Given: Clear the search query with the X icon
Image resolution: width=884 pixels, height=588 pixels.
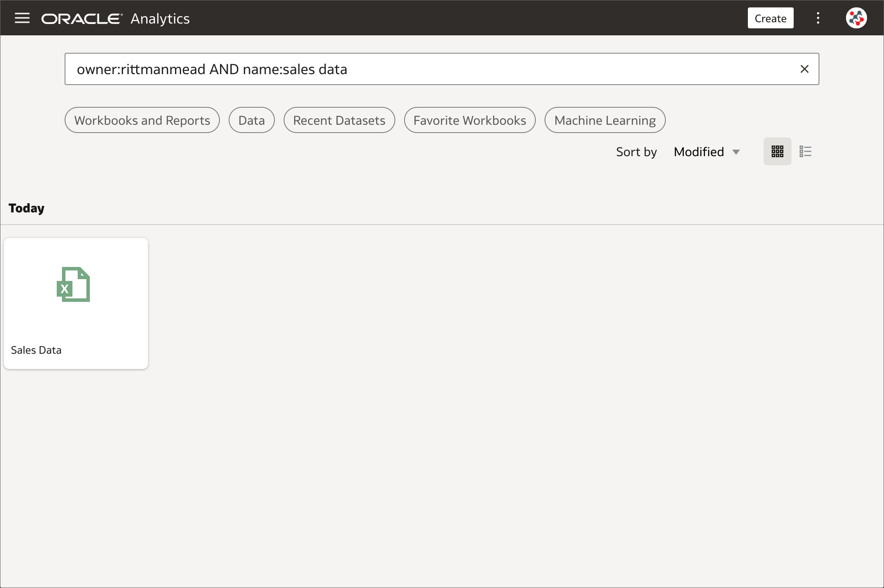Looking at the screenshot, I should pos(805,69).
